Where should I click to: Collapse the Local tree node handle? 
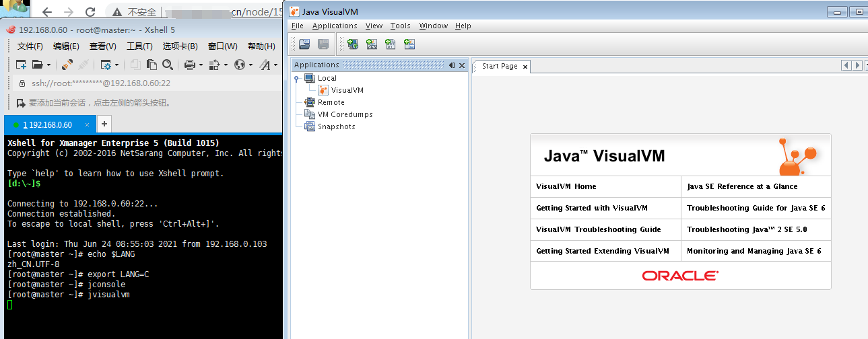coord(296,78)
